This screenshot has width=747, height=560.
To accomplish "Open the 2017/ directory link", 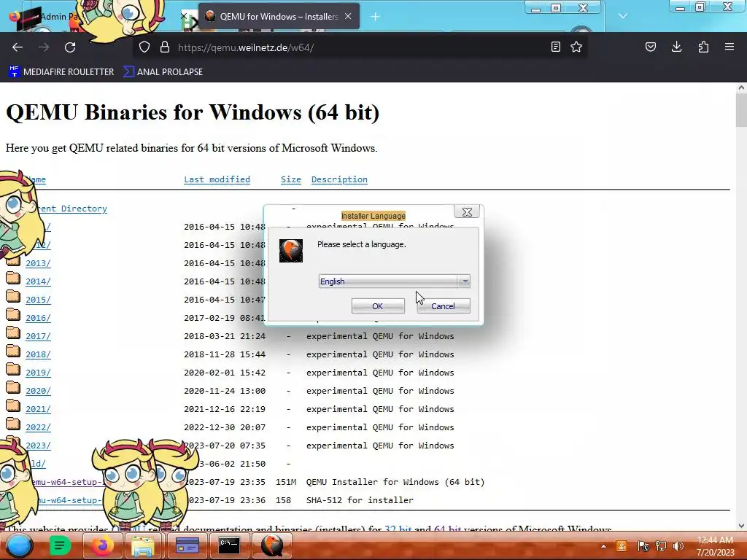I will (38, 336).
